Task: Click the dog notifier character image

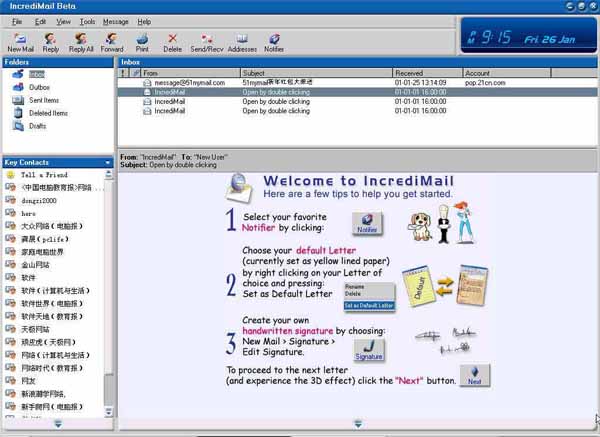Action: point(420,226)
